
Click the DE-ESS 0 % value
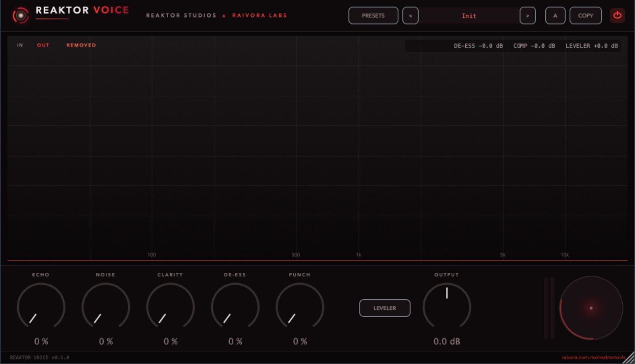click(235, 341)
